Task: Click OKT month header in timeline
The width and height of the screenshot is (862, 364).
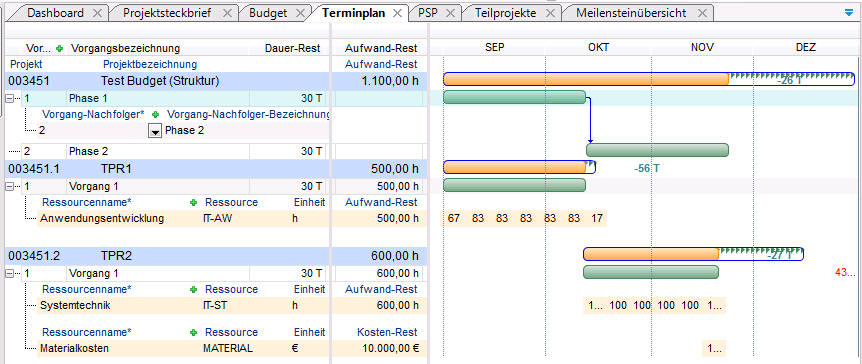Action: [598, 47]
